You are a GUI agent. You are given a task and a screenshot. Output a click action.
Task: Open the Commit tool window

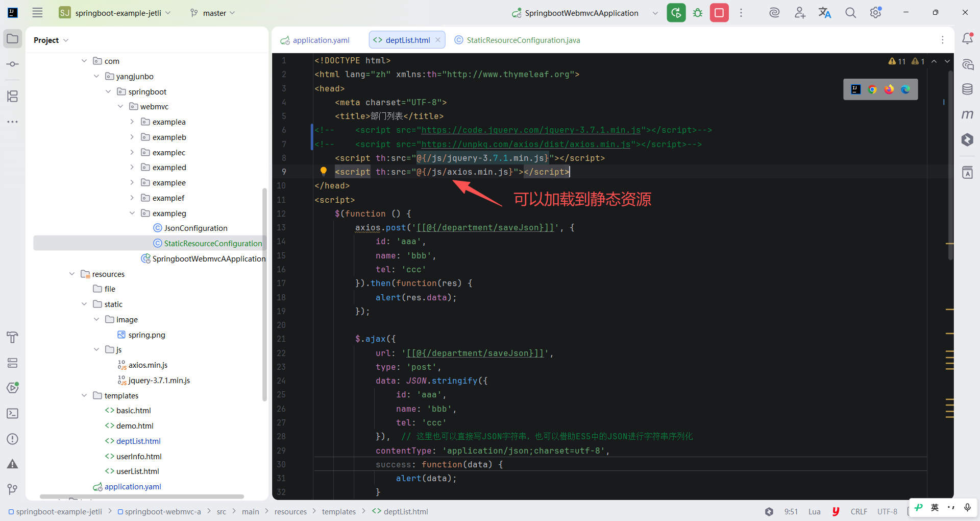[13, 64]
